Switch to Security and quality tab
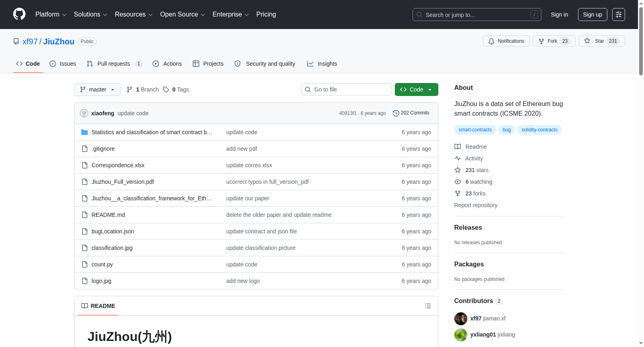Image resolution: width=644 pixels, height=347 pixels. click(x=265, y=64)
